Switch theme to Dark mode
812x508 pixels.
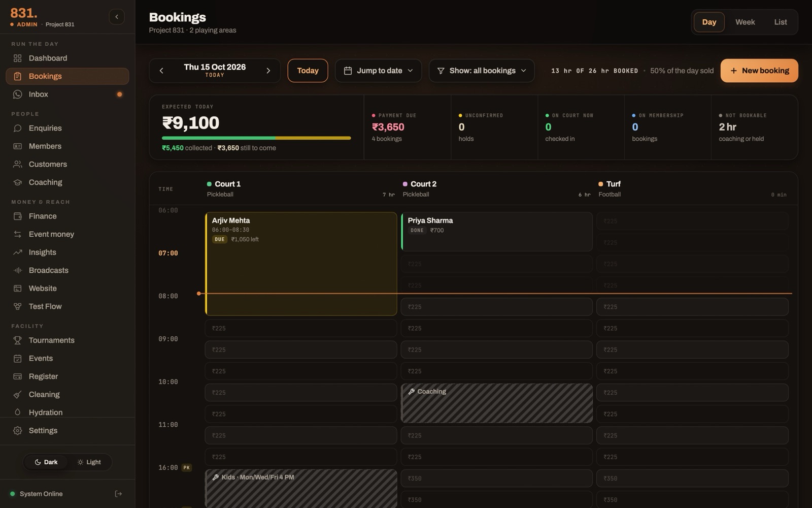(x=46, y=462)
